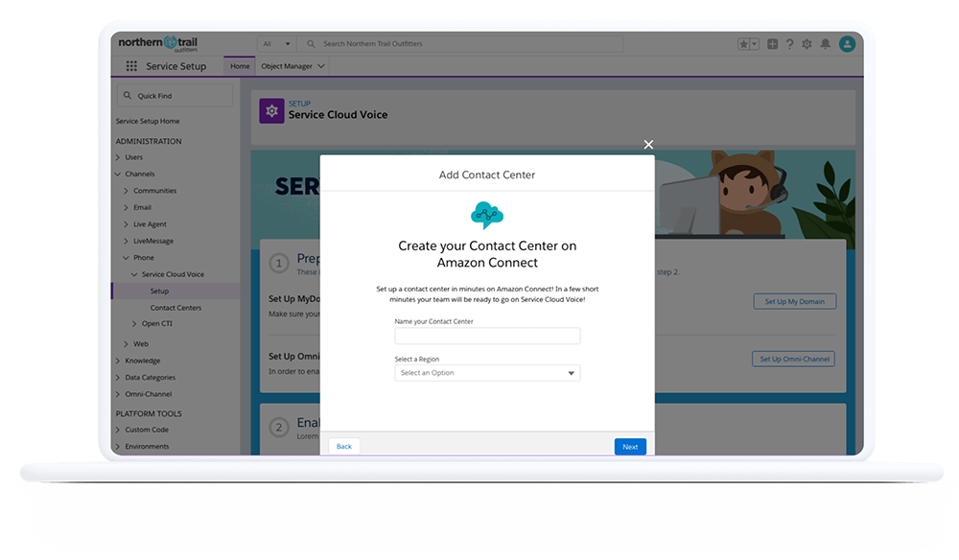Expand the Knowledge tree node
The image size is (959, 560).
coord(118,361)
